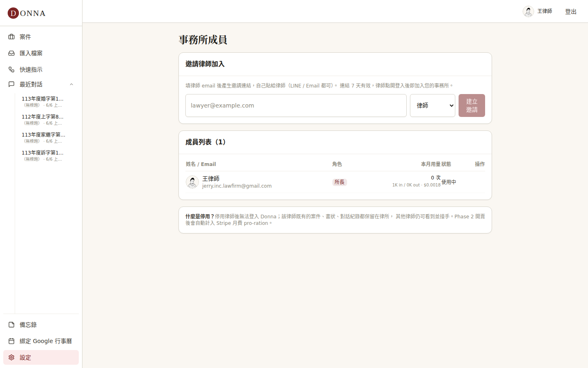This screenshot has width=588, height=368.
Task: Click the chat bubble icon beside 最近對話
Action: tap(11, 84)
